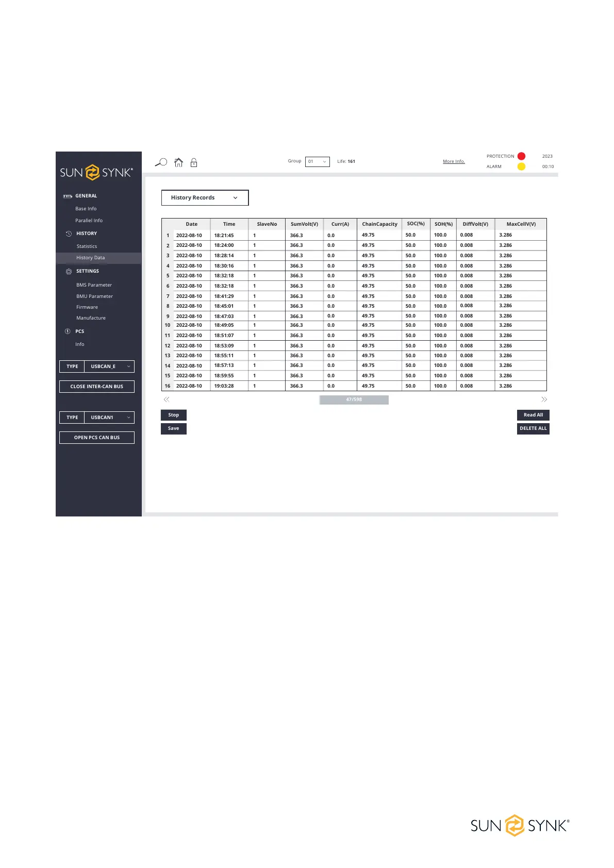This screenshot has height=868, width=614.
Task: Click the GENERAL battery icon
Action: [68, 196]
